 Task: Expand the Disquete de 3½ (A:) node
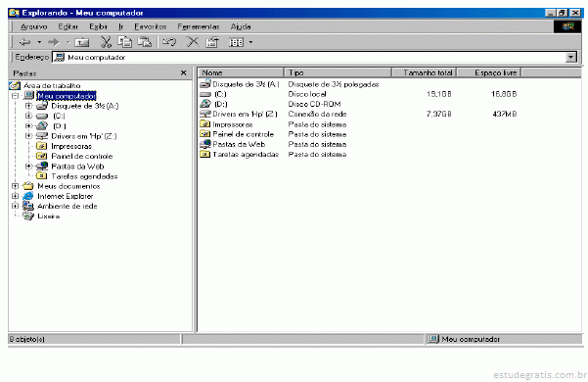point(29,106)
